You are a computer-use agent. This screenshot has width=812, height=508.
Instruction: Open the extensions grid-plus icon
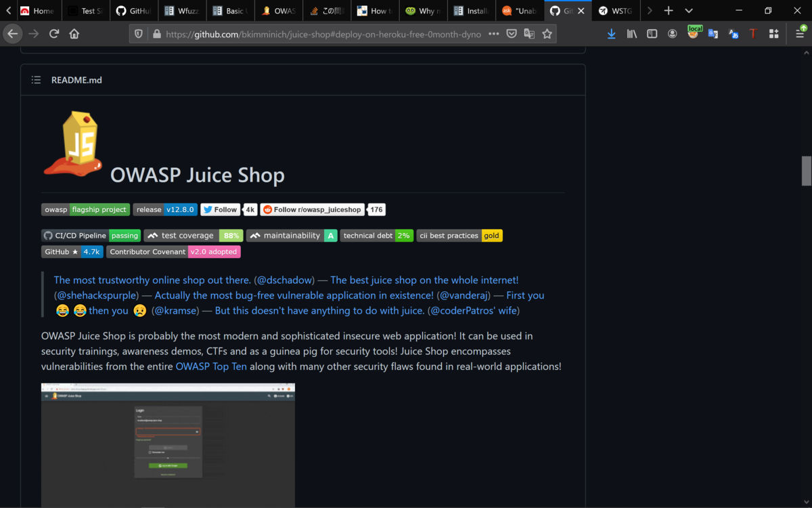pyautogui.click(x=773, y=34)
